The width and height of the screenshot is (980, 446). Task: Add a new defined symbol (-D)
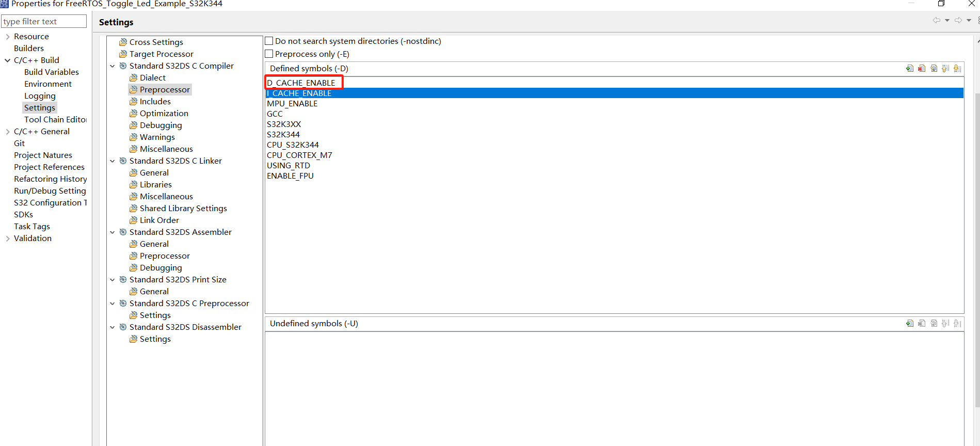tap(909, 68)
